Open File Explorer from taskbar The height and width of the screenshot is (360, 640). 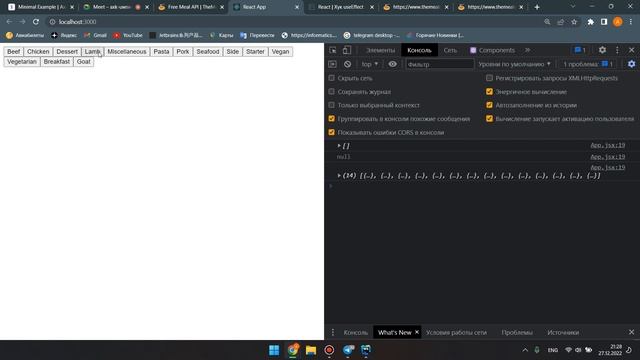[311, 350]
